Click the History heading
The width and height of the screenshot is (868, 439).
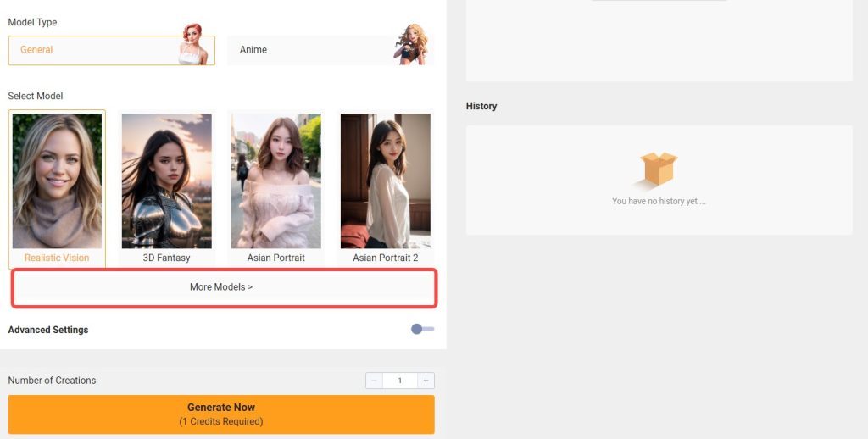tap(481, 106)
